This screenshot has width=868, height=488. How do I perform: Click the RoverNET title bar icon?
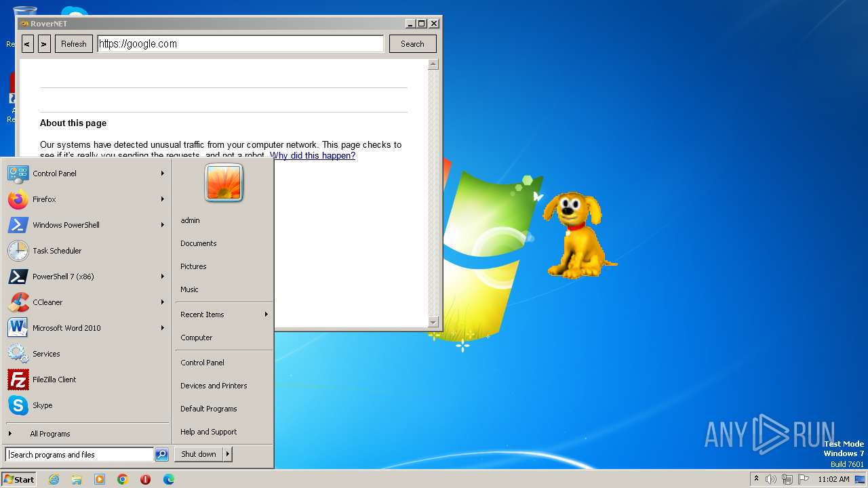[24, 23]
